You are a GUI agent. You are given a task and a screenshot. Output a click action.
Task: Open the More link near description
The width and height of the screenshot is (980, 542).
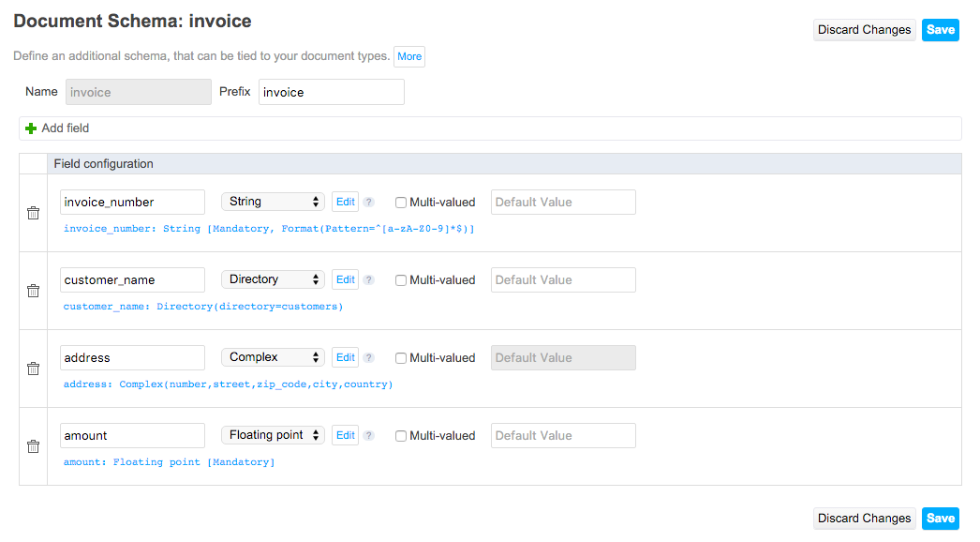click(x=409, y=56)
